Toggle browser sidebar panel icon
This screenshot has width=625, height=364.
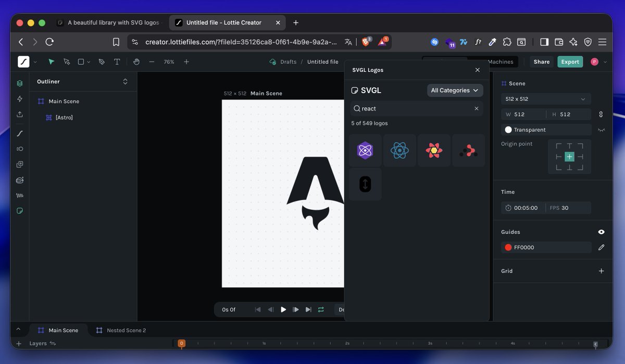click(x=544, y=42)
